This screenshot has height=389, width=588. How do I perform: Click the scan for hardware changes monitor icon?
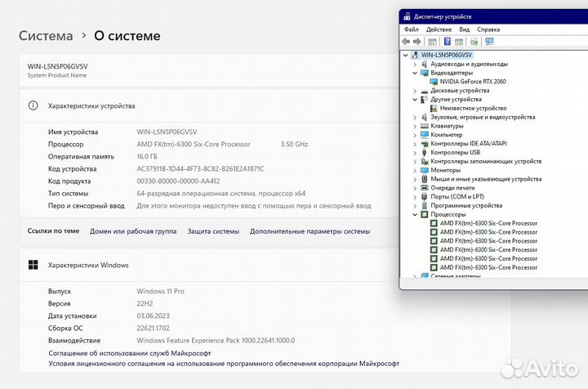[489, 42]
